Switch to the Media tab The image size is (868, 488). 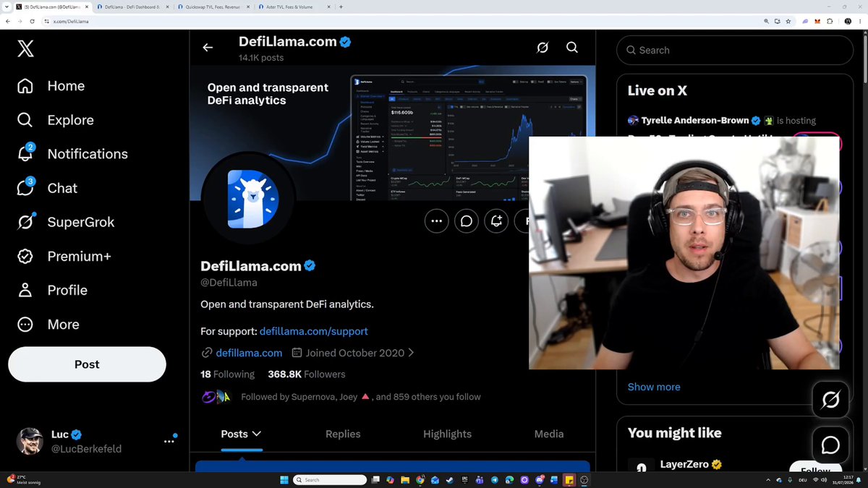(549, 434)
